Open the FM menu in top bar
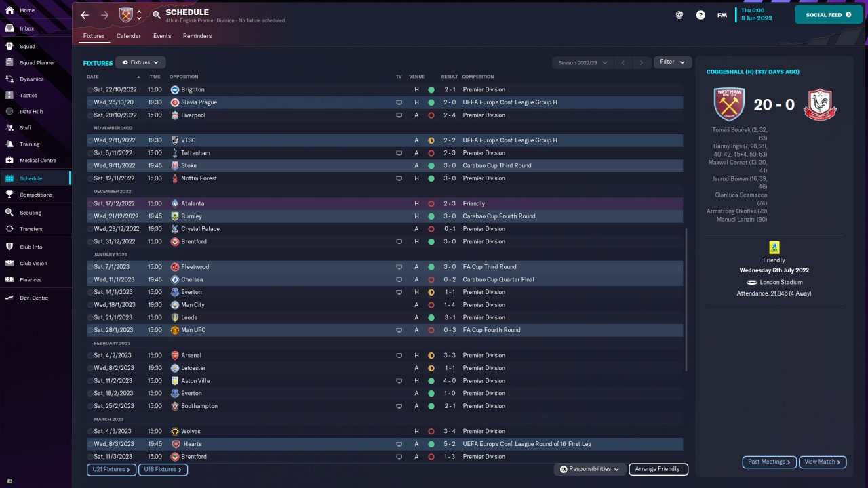The height and width of the screenshot is (488, 868). pos(722,15)
